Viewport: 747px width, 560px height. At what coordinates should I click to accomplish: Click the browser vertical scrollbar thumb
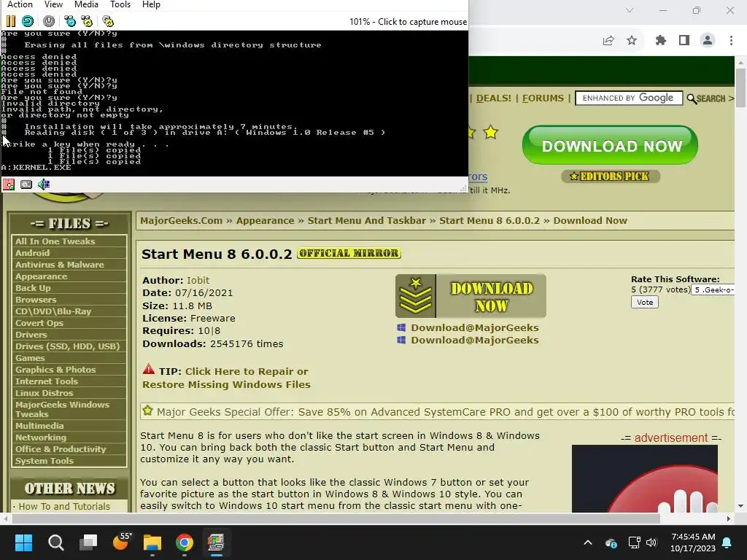[740, 88]
